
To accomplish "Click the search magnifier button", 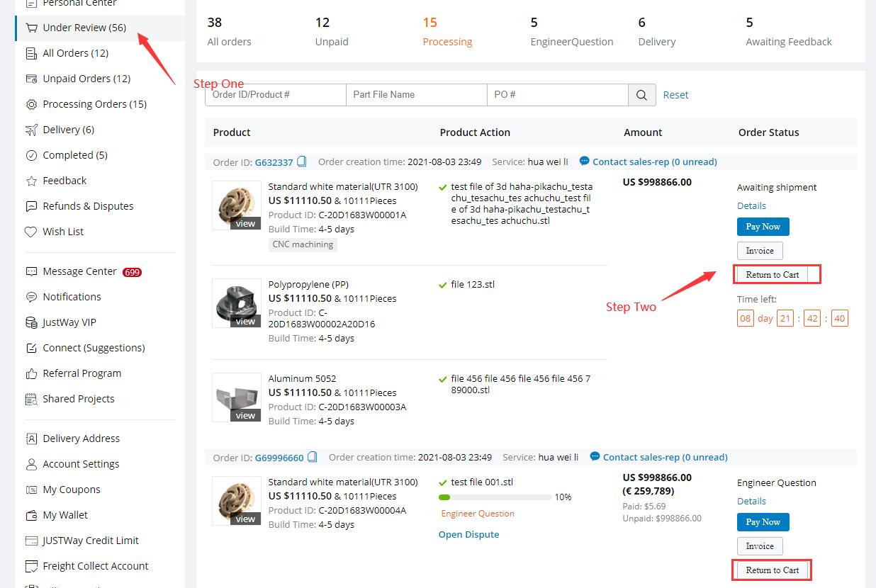I will click(641, 95).
